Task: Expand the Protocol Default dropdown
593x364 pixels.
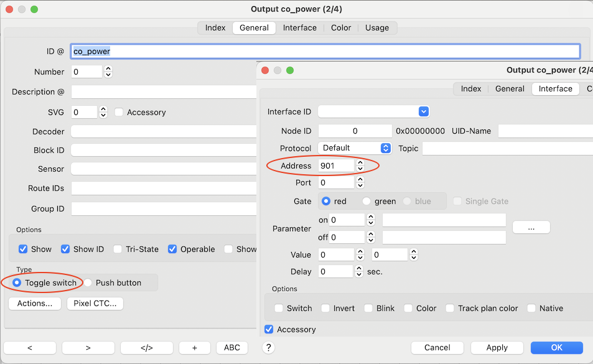Action: tap(355, 148)
